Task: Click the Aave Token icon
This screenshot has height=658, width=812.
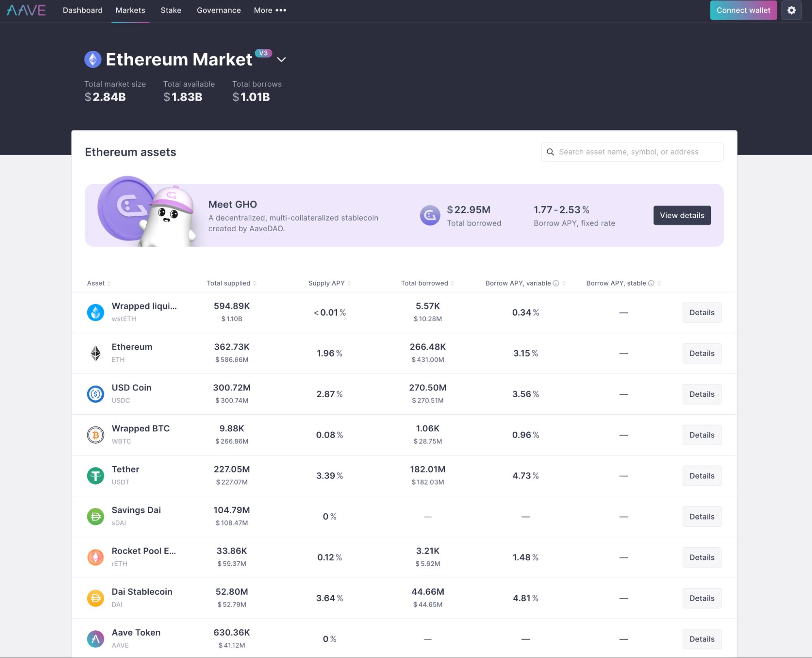Action: pyautogui.click(x=95, y=639)
